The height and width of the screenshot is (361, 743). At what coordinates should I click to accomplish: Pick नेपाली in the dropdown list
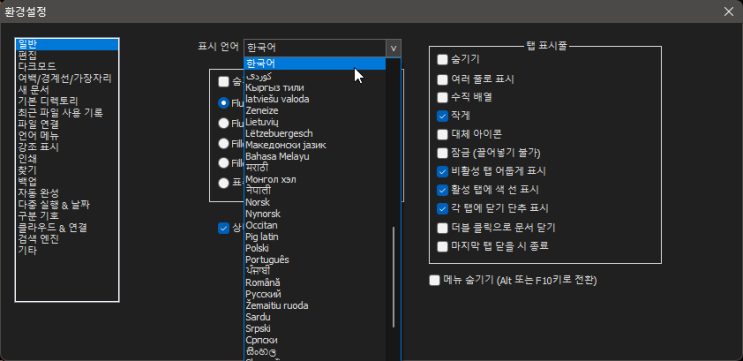pos(315,191)
